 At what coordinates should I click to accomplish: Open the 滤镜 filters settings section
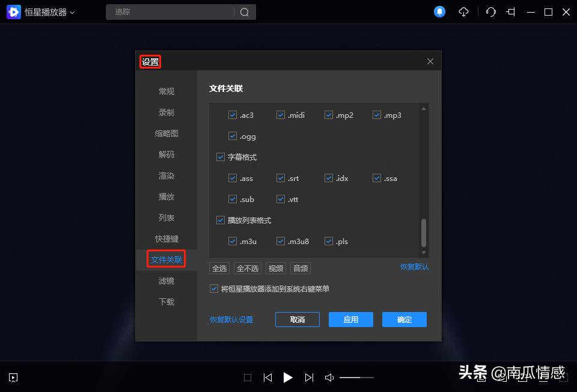tap(166, 281)
